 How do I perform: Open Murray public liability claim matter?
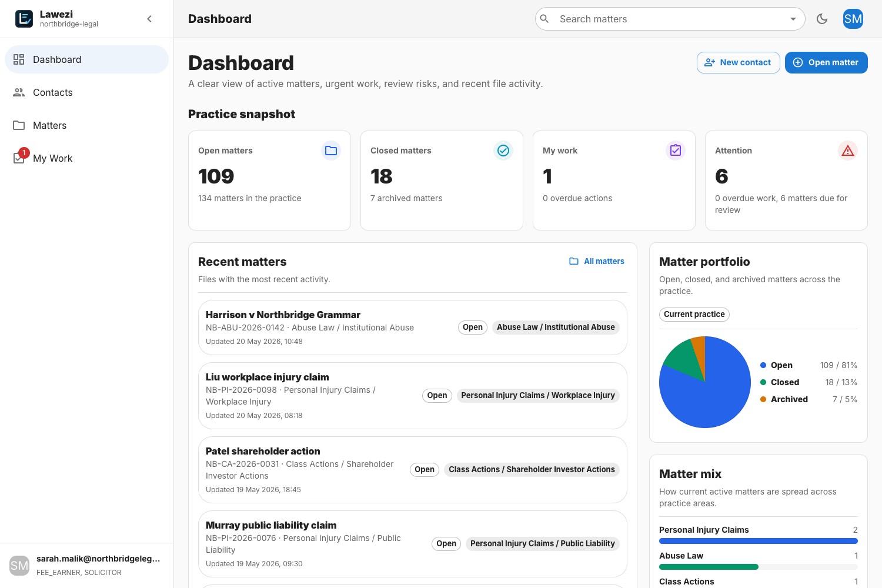tap(413, 544)
